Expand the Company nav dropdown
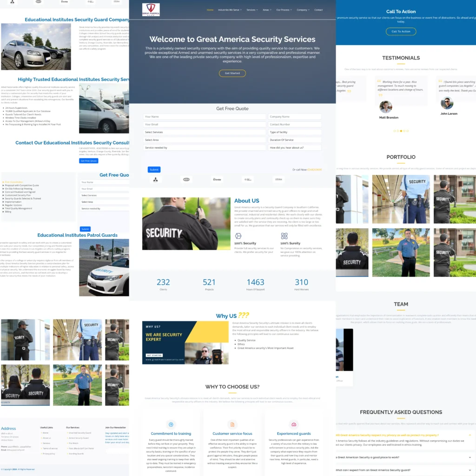 tap(303, 10)
